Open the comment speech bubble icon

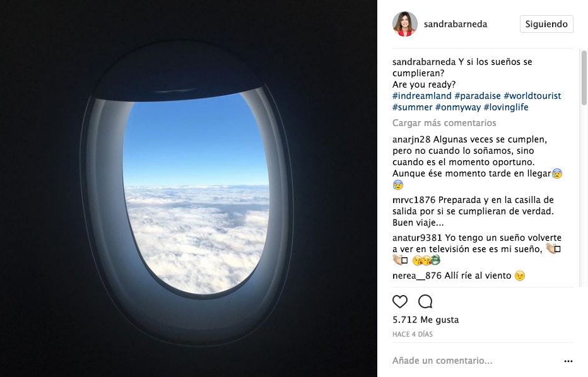pyautogui.click(x=425, y=301)
